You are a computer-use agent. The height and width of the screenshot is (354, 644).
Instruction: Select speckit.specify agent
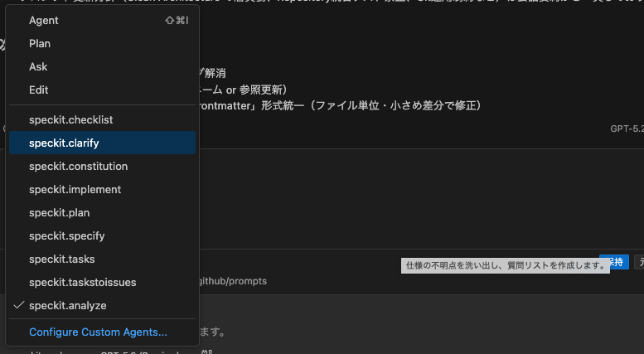tap(102, 235)
